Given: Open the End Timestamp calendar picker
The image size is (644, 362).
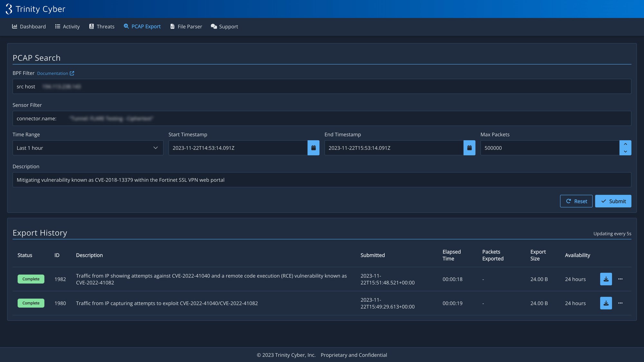Looking at the screenshot, I should point(469,148).
